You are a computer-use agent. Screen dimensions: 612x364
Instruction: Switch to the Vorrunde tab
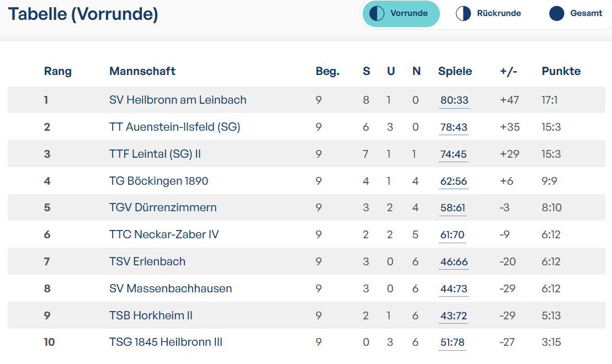point(401,14)
